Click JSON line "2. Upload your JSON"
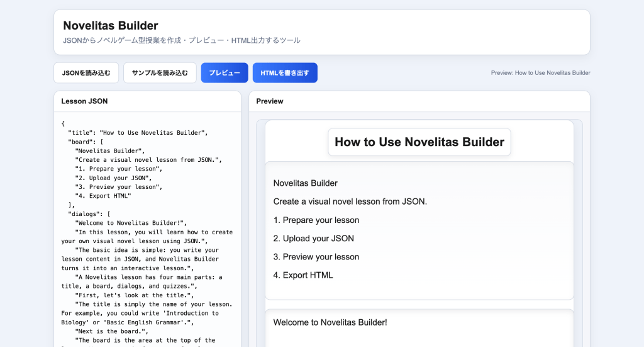 [113, 178]
